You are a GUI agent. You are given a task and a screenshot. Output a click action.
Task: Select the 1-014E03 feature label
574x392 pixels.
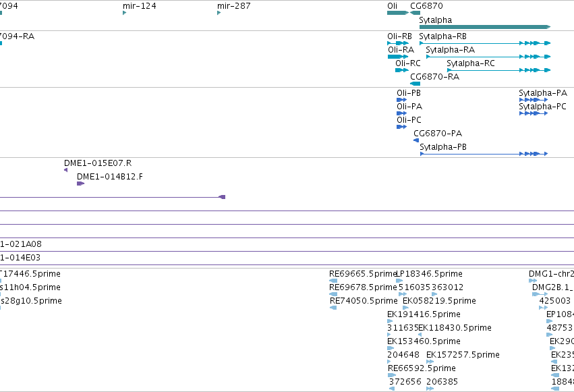point(20,258)
